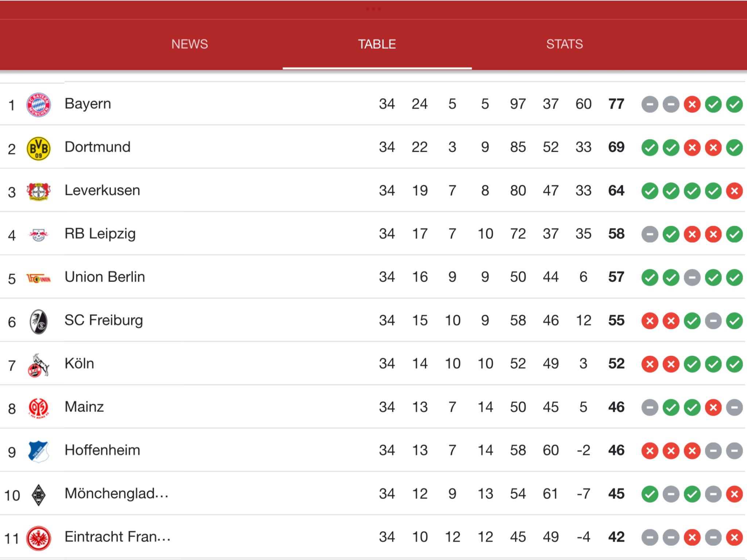The image size is (747, 560).
Task: Open the Mönchengladbach team row
Action: (x=373, y=494)
